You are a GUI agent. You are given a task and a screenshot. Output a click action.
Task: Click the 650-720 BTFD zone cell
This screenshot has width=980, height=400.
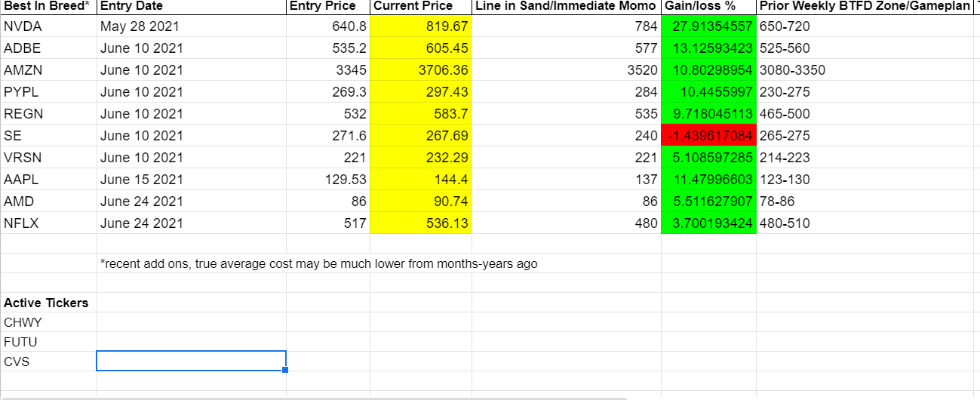click(x=868, y=27)
